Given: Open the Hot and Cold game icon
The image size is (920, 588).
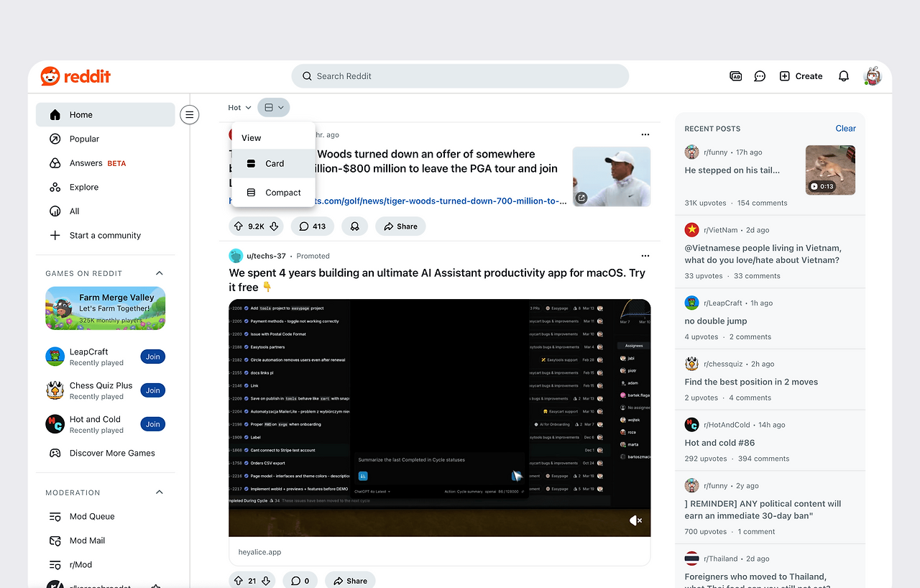Looking at the screenshot, I should [55, 424].
